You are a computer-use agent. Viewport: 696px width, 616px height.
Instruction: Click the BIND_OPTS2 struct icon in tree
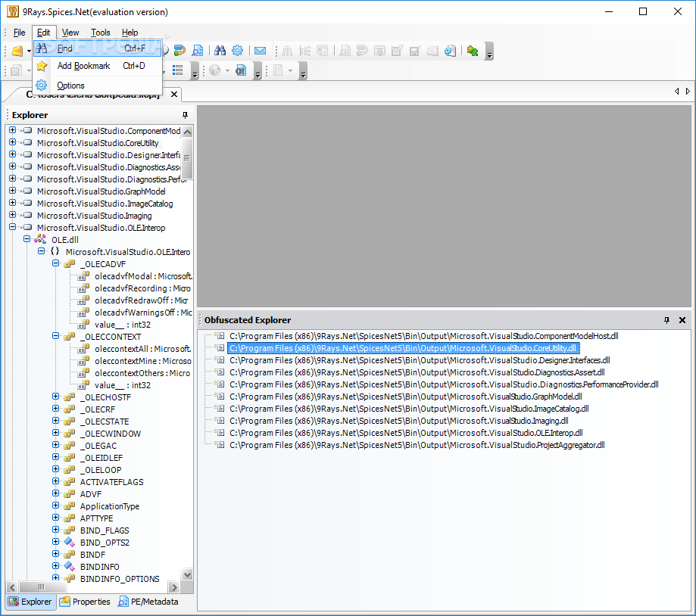click(x=69, y=542)
